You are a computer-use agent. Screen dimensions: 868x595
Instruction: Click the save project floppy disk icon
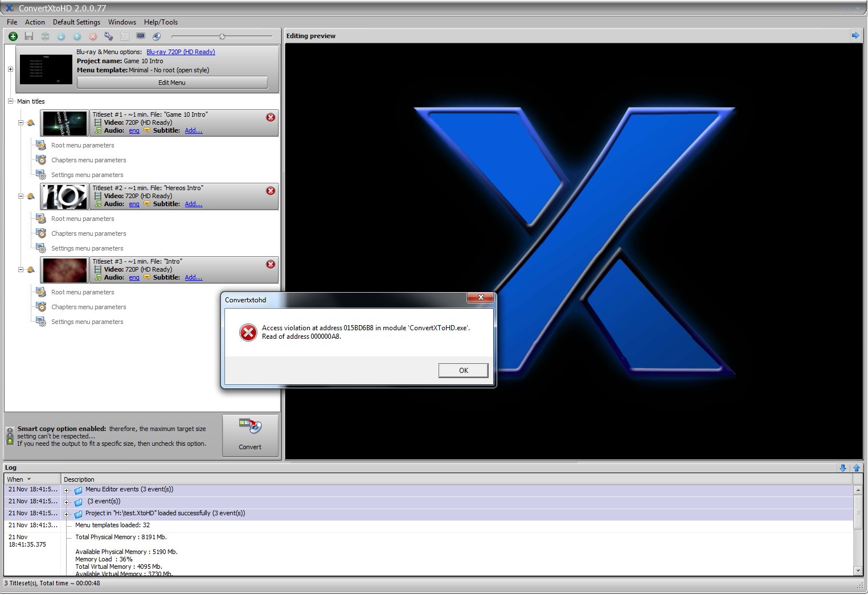pos(29,36)
